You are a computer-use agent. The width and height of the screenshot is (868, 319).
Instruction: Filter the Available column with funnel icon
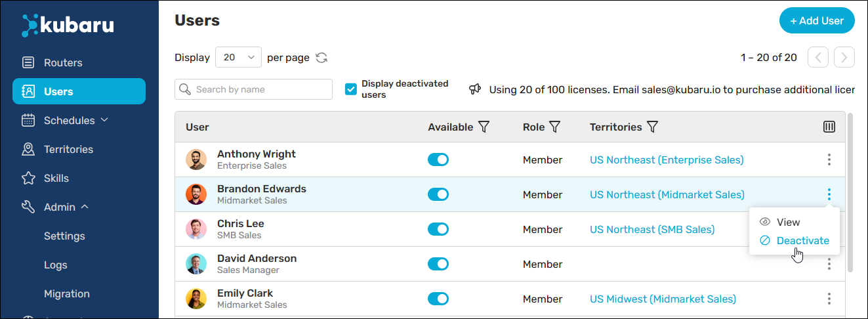click(x=484, y=127)
